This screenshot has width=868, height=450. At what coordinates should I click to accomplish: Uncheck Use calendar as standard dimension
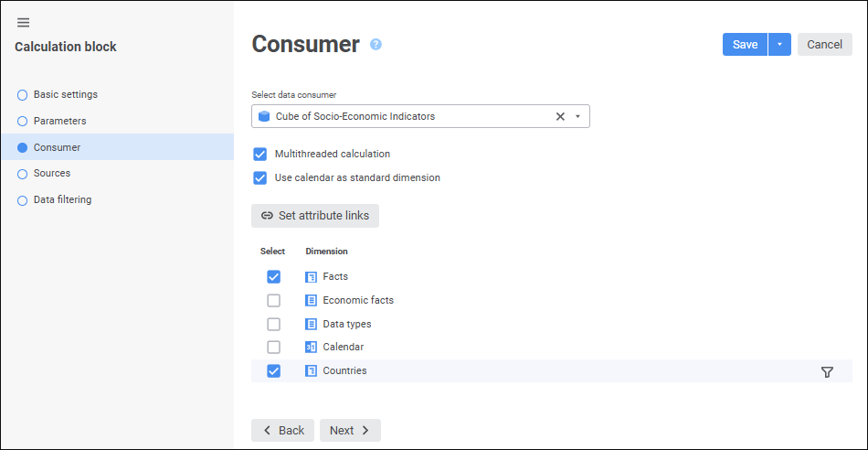pos(260,177)
